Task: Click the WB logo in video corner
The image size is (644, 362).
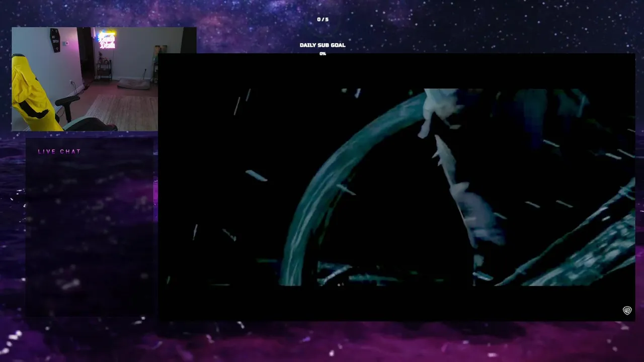Action: click(x=627, y=310)
